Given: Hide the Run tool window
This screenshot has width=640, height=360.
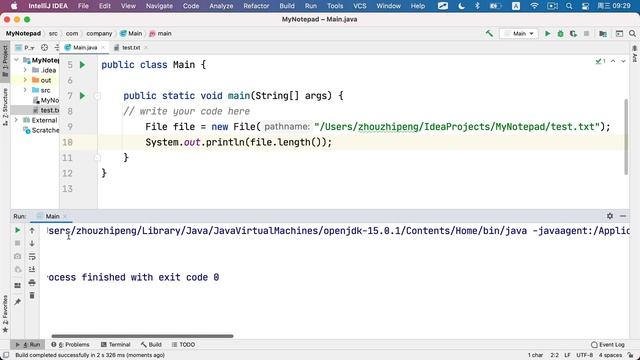Looking at the screenshot, I should 623,216.
